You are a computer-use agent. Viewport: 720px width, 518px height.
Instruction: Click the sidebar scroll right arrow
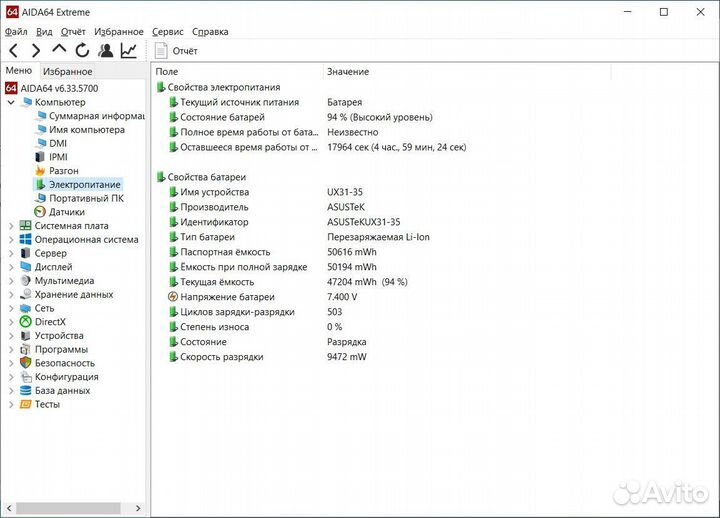pos(138,508)
